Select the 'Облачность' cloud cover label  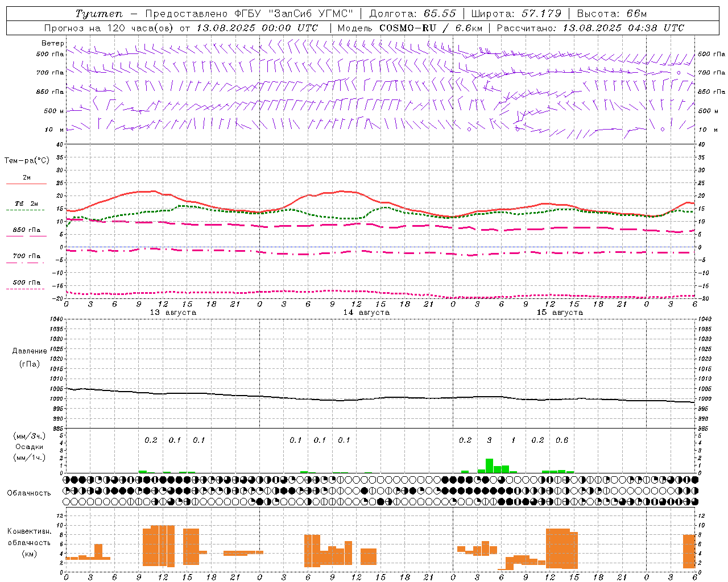coord(29,493)
